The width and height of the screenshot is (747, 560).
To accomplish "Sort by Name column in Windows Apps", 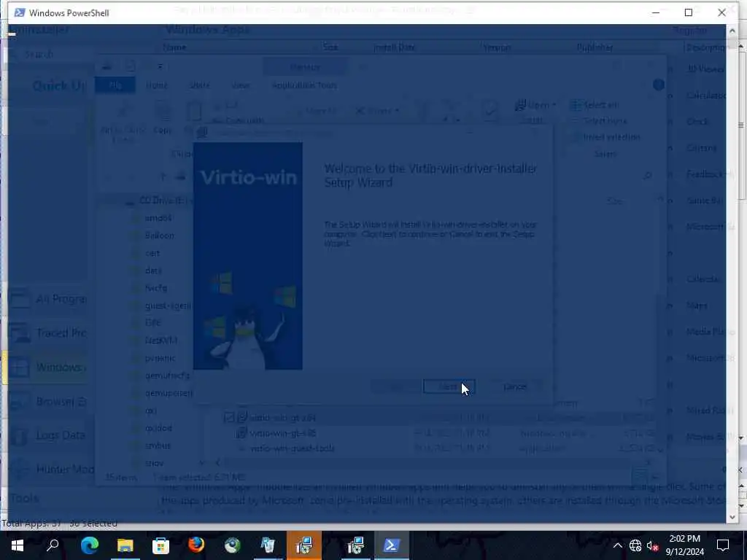I will click(174, 47).
